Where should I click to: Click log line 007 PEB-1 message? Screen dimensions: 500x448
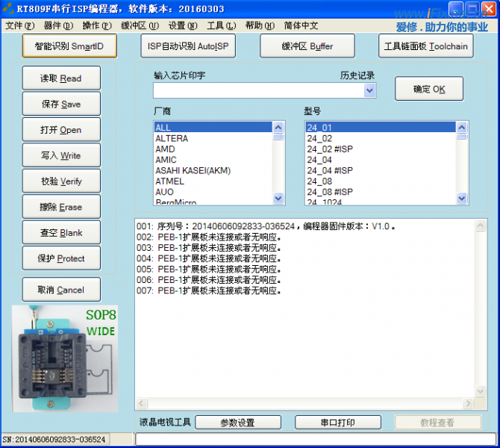tap(209, 290)
